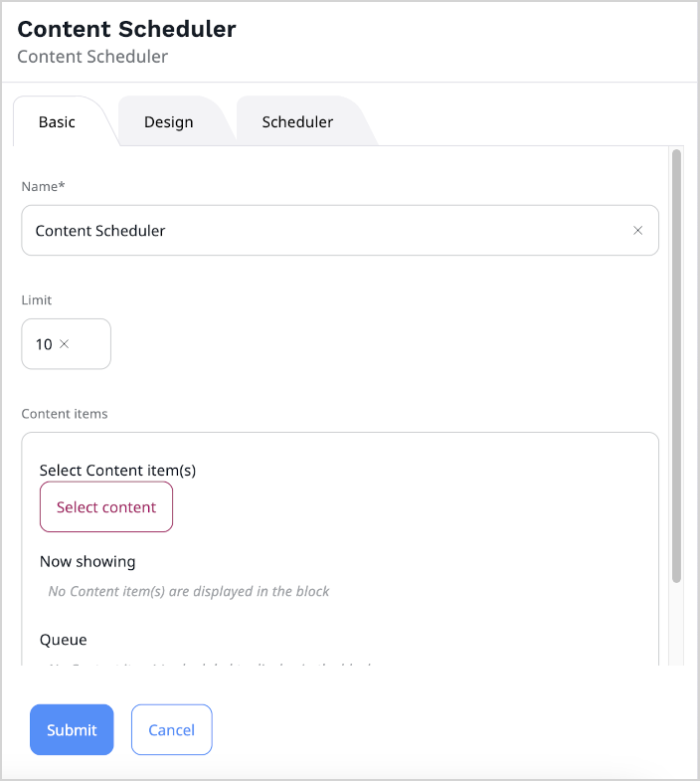
Task: Select the Basic tab
Action: pyautogui.click(x=57, y=122)
